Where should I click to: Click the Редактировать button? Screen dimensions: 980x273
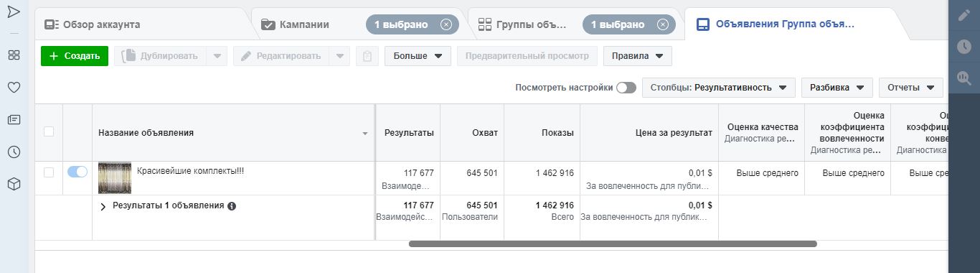point(282,56)
